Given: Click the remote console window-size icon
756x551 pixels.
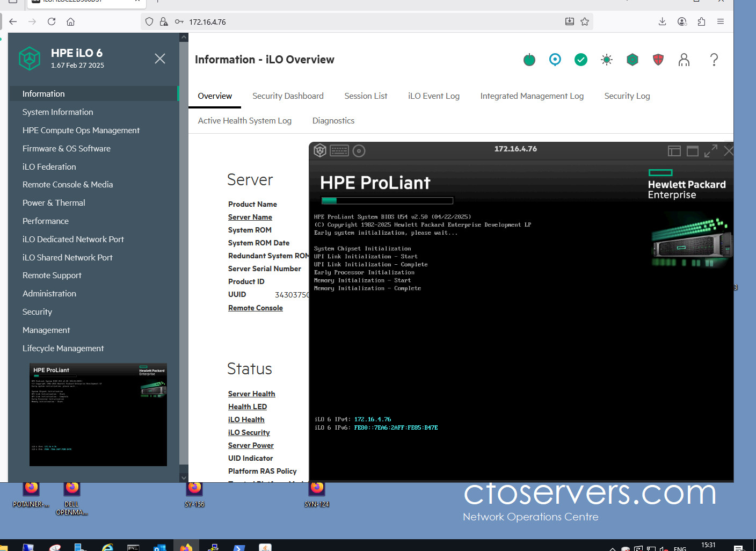Looking at the screenshot, I should [x=693, y=151].
